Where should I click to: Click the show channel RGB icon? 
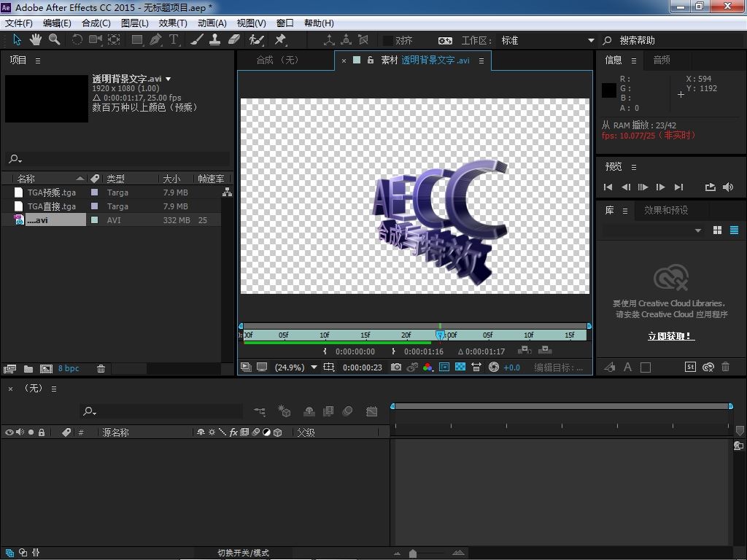point(427,367)
